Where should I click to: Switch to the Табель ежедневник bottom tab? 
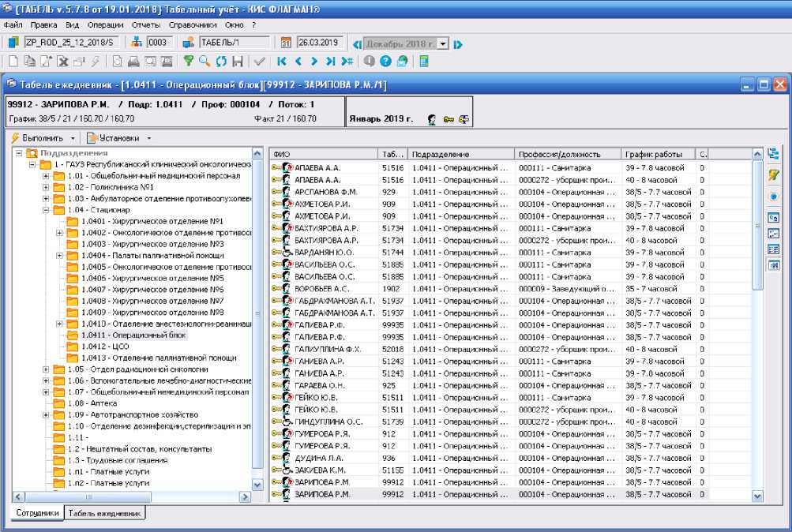pos(104,513)
